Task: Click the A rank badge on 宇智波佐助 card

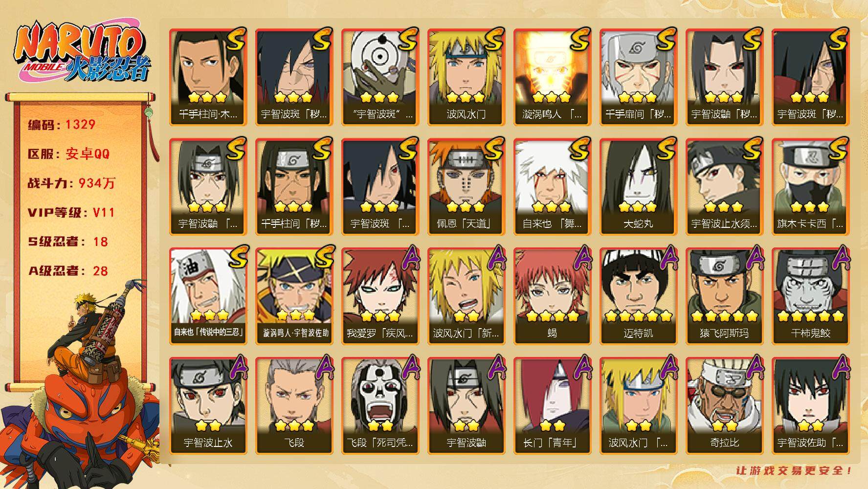Action: click(x=840, y=368)
